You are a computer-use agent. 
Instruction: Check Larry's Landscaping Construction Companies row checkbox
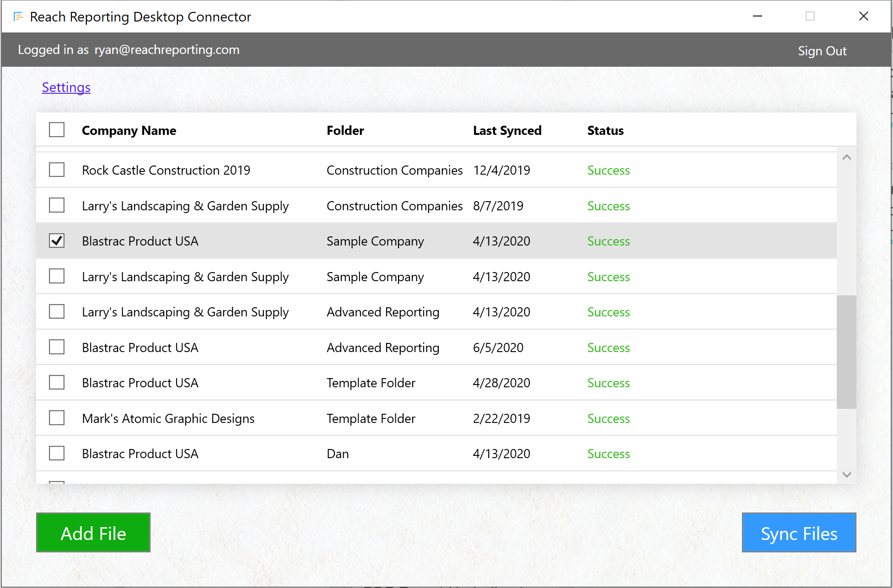[57, 205]
